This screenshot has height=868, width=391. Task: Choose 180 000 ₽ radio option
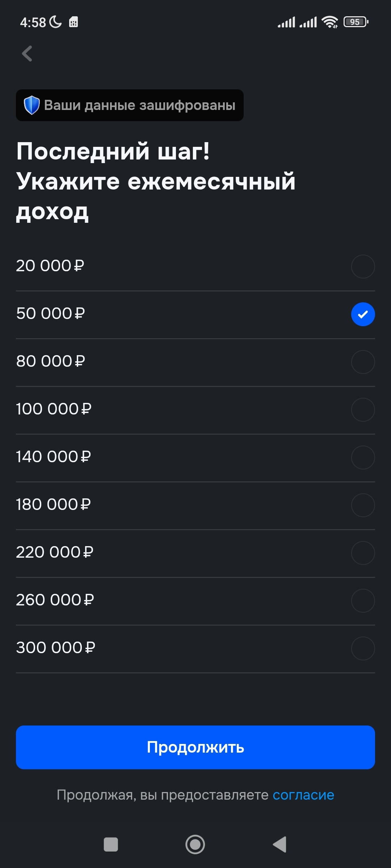click(363, 505)
